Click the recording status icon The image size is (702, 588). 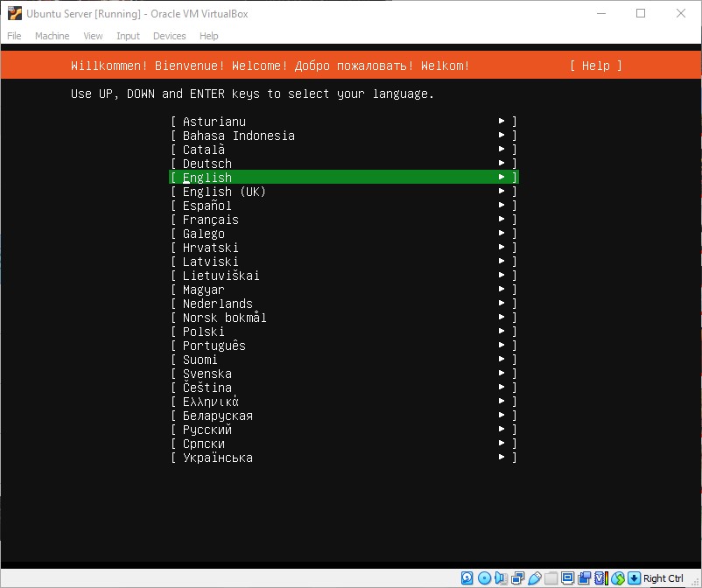click(584, 578)
